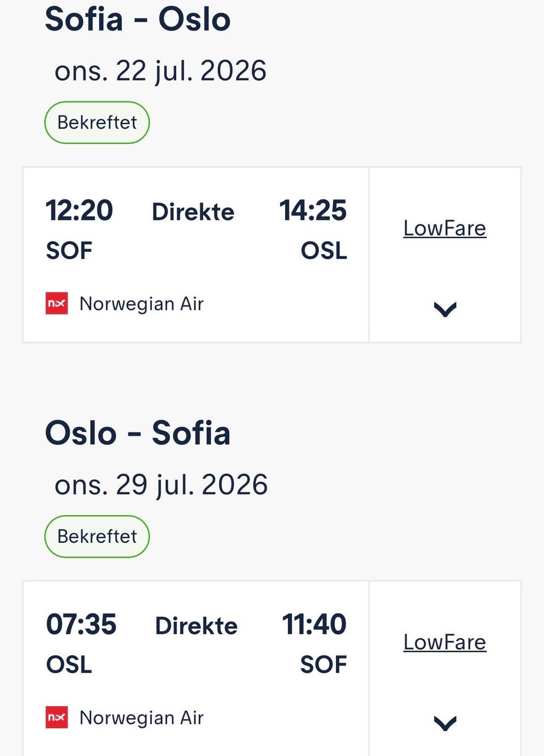Expand Sofia–Oslo flight details chevron
This screenshot has width=544, height=756.
(x=445, y=309)
